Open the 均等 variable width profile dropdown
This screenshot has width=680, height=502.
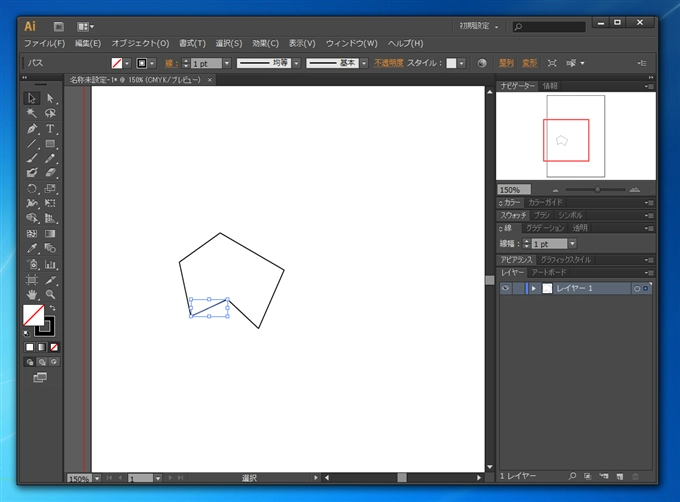tap(296, 63)
